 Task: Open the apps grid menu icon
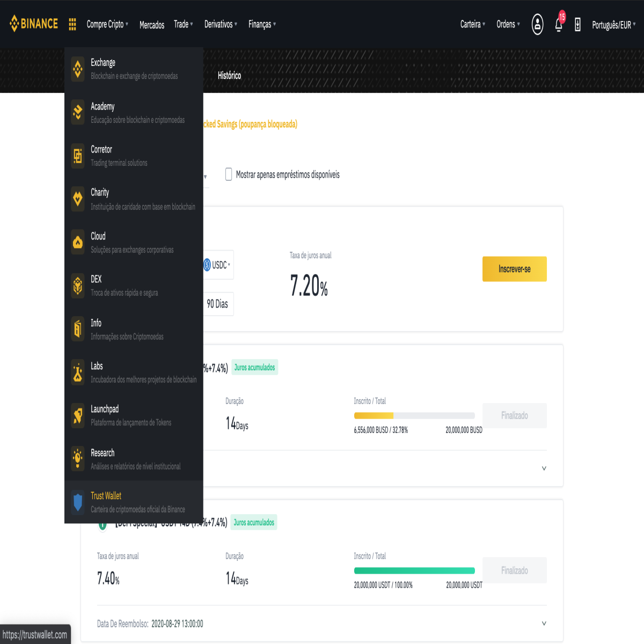(x=72, y=24)
